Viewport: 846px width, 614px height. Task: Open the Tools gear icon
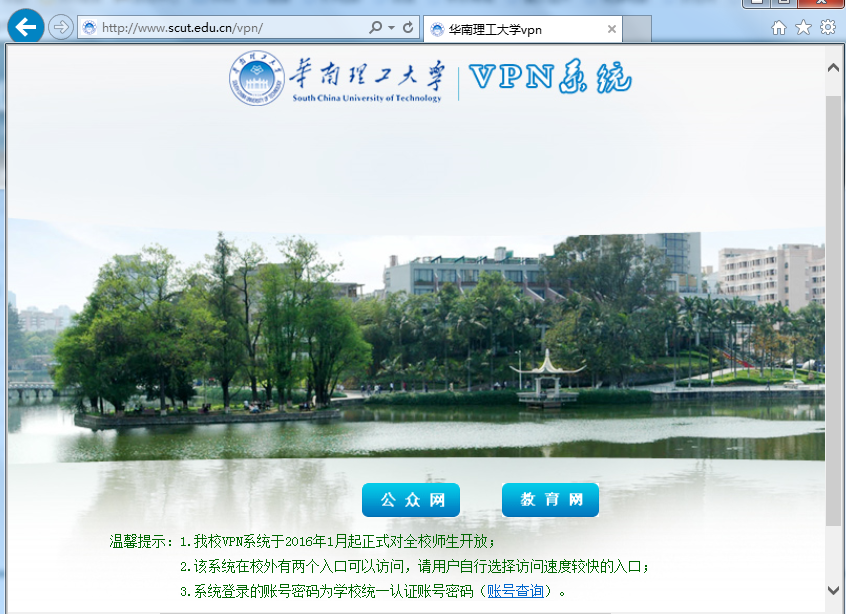pyautogui.click(x=828, y=27)
